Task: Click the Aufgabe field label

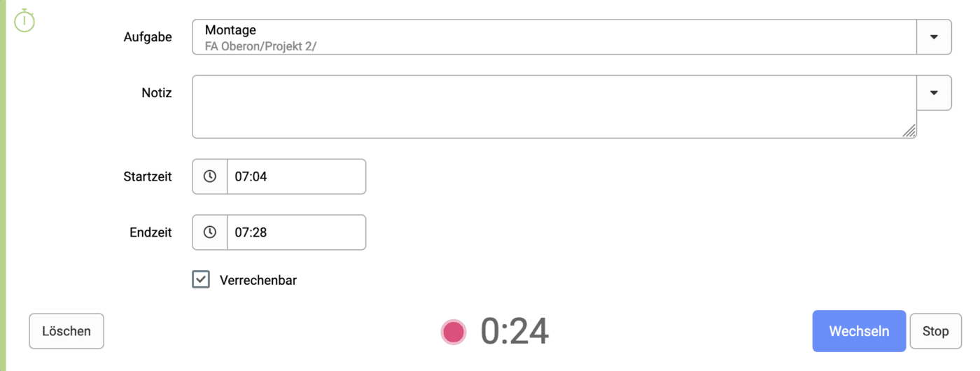Action: [x=148, y=37]
